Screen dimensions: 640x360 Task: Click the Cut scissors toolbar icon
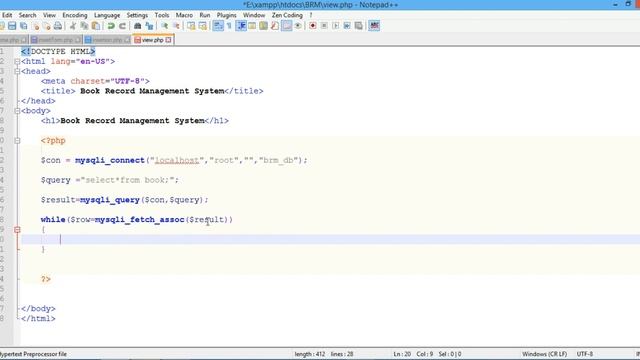[x=73, y=26]
